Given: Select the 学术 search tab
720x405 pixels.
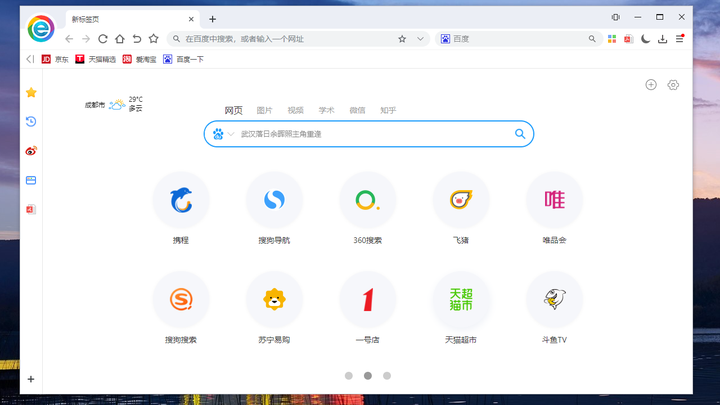Looking at the screenshot, I should coord(326,110).
